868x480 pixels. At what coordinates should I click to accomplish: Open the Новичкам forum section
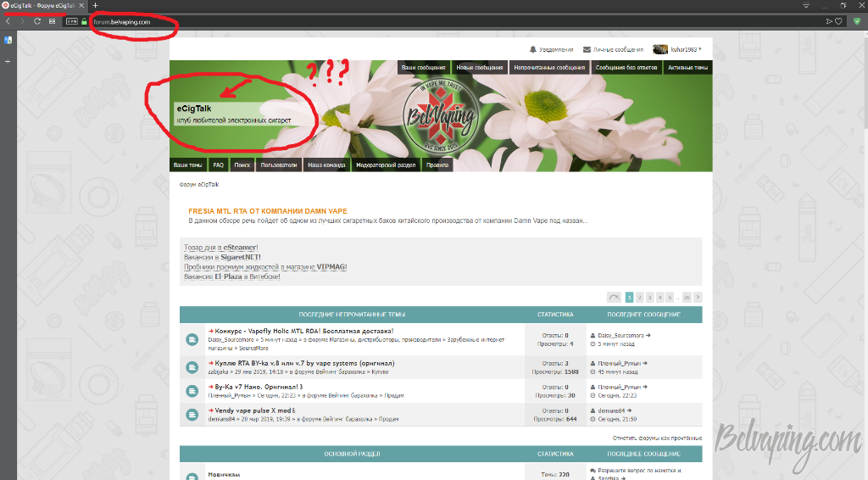[x=224, y=474]
